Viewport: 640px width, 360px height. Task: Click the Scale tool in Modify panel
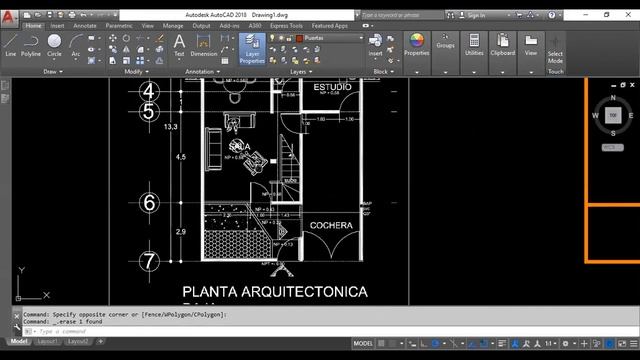point(126,61)
